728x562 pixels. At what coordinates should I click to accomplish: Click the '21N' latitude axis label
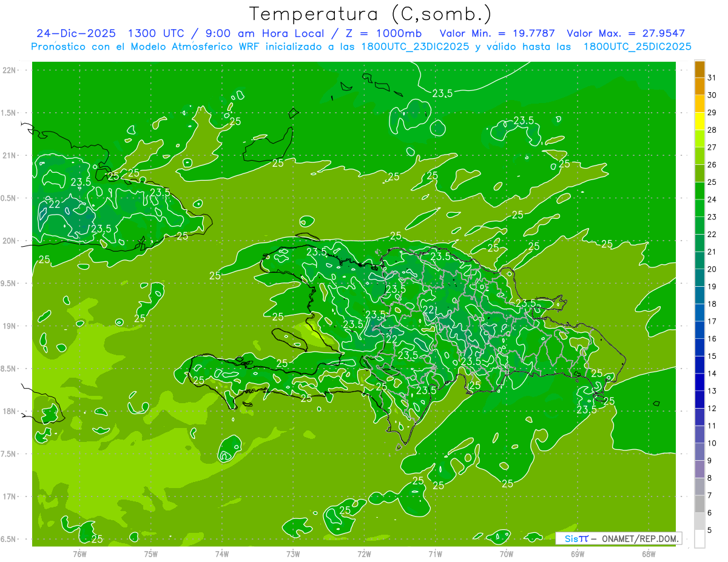click(10, 155)
